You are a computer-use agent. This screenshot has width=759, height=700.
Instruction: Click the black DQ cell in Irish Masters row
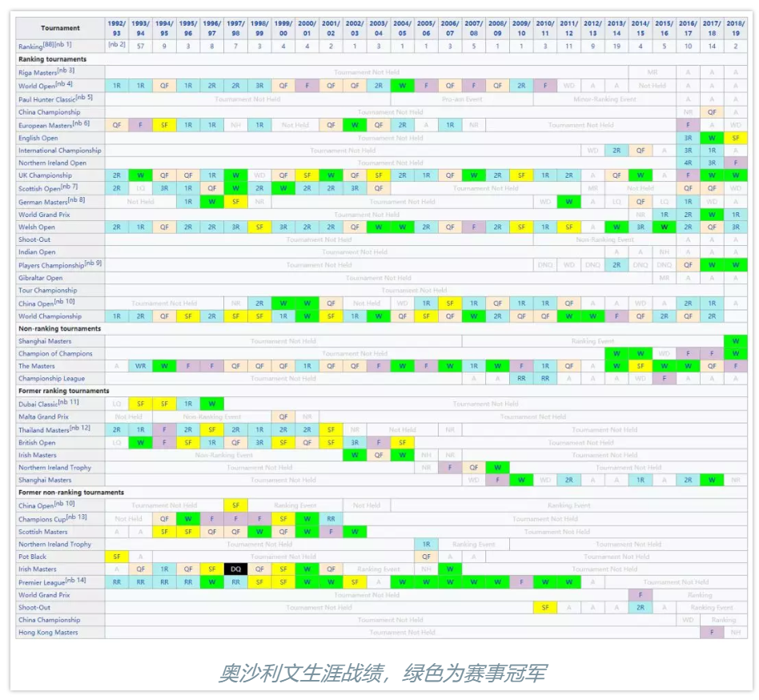click(x=235, y=569)
